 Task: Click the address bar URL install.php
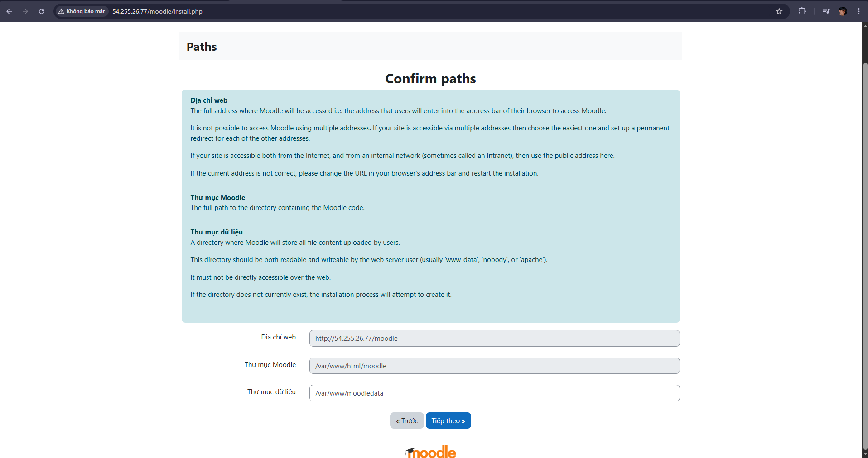(157, 11)
